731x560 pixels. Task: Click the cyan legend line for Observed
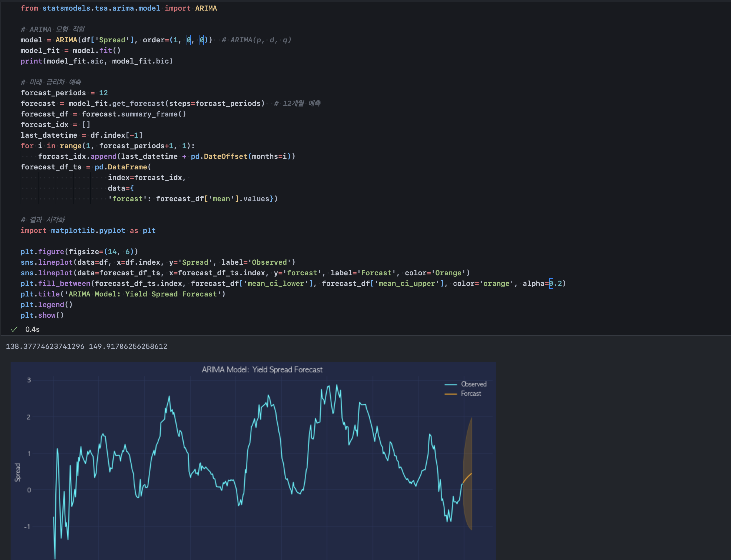451,384
